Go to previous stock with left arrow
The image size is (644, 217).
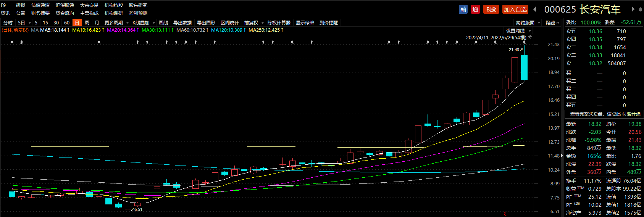tap(535, 10)
